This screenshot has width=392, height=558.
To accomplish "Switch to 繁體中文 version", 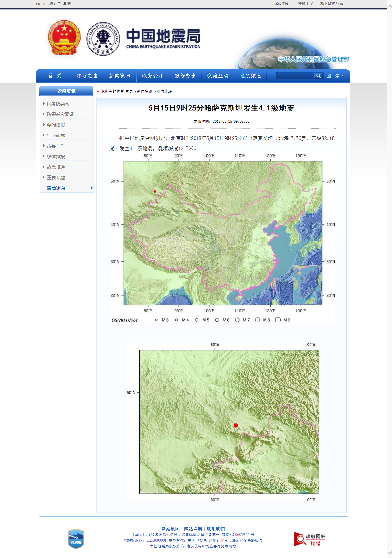I will tap(305, 4).
